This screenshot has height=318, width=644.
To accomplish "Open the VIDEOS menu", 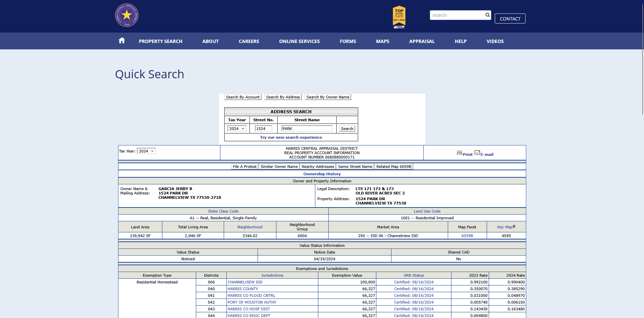I will click(x=495, y=41).
